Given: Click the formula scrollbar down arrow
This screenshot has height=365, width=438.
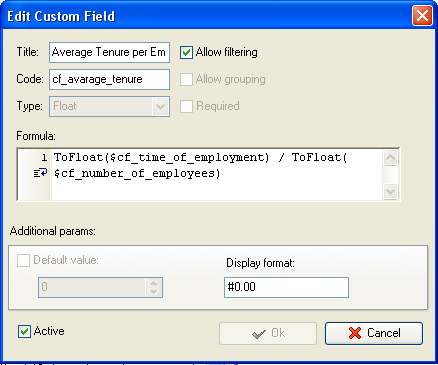Looking at the screenshot, I should point(390,191).
